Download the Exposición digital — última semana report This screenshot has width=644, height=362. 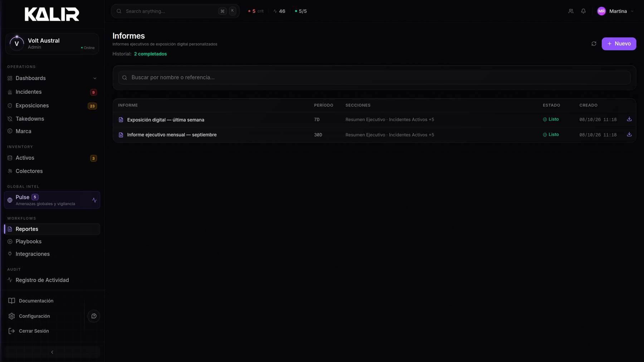point(629,119)
